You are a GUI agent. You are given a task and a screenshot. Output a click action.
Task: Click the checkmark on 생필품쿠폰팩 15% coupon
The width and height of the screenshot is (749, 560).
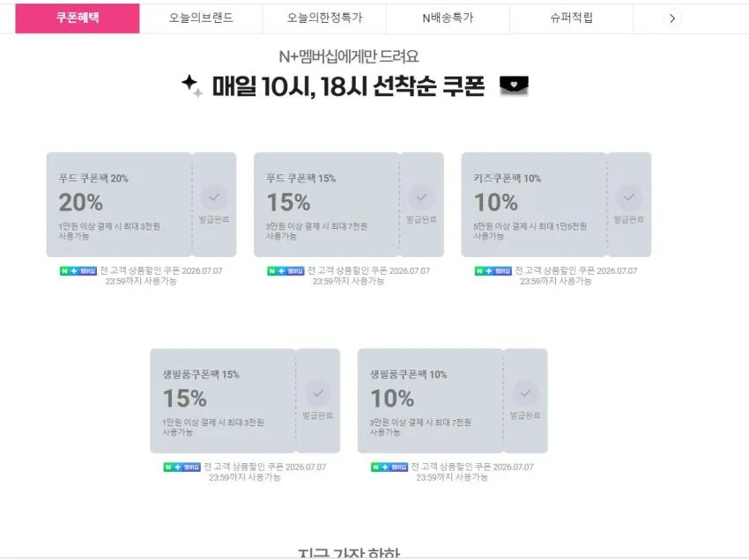coord(317,394)
